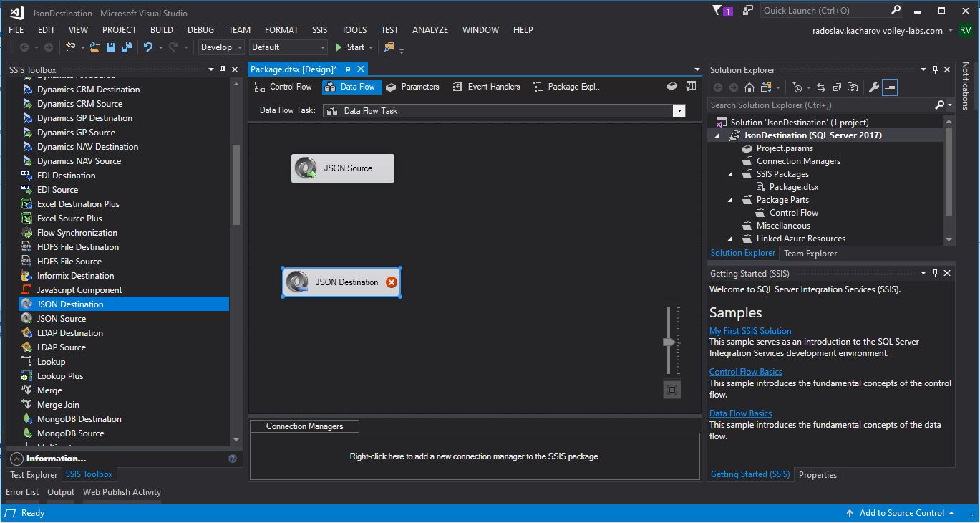The height and width of the screenshot is (523, 980).
Task: Switch to the Control Flow tab
Action: tap(283, 87)
